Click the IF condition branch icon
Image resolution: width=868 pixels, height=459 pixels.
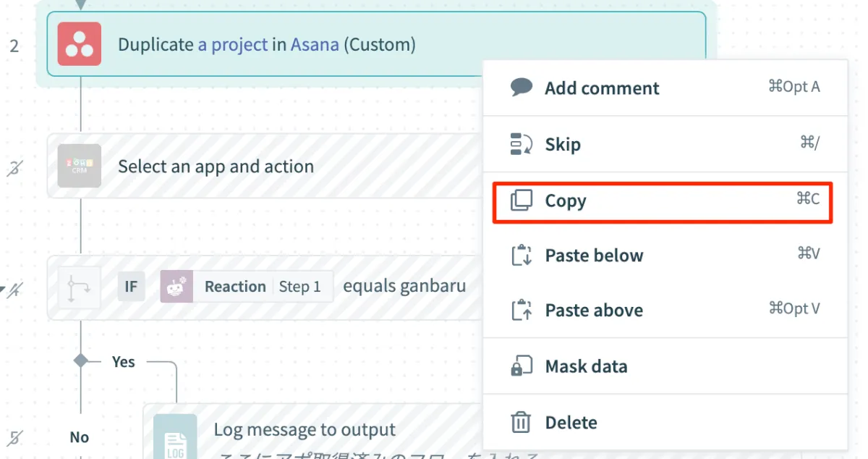pyautogui.click(x=80, y=287)
